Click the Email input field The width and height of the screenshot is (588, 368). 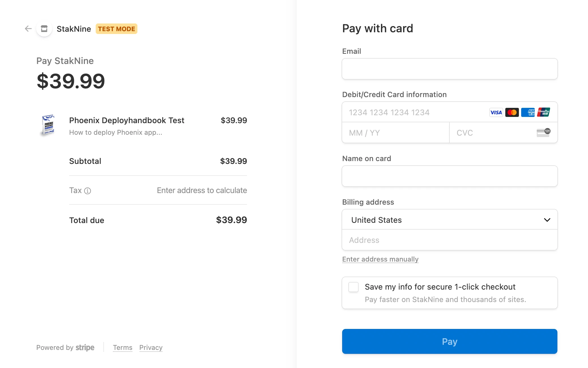(x=449, y=69)
